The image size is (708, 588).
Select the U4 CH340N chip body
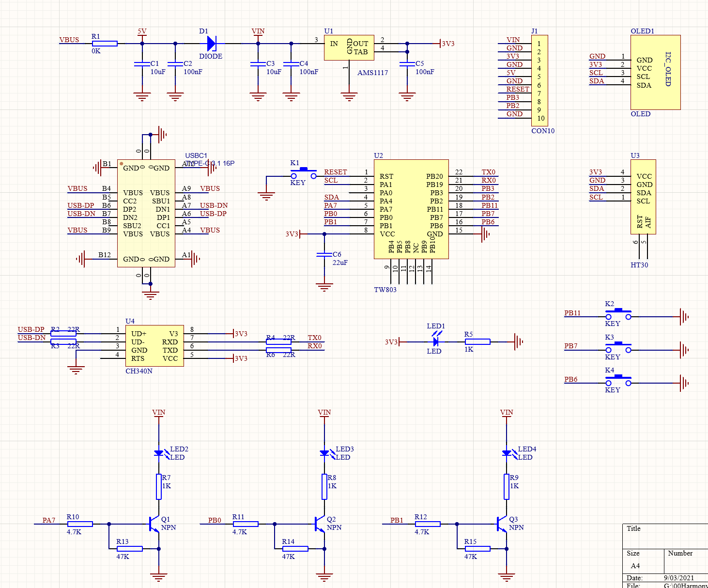click(154, 346)
